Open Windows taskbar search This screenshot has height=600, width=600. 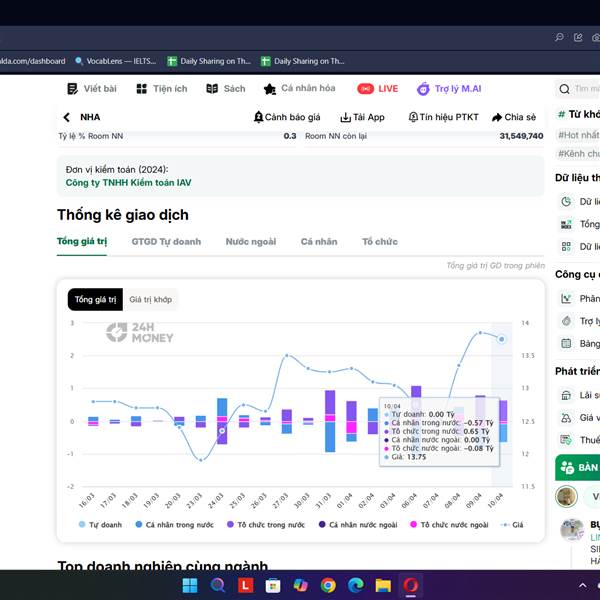pyautogui.click(x=218, y=585)
